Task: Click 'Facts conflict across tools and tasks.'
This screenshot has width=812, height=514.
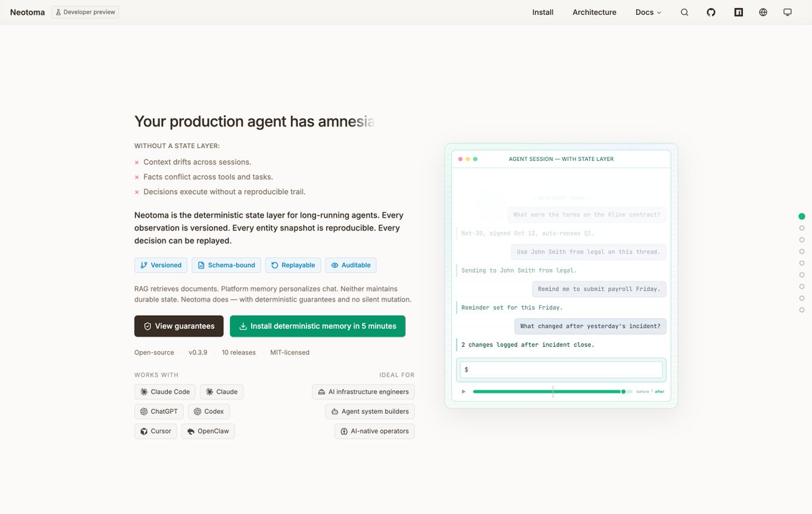Action: click(x=208, y=177)
